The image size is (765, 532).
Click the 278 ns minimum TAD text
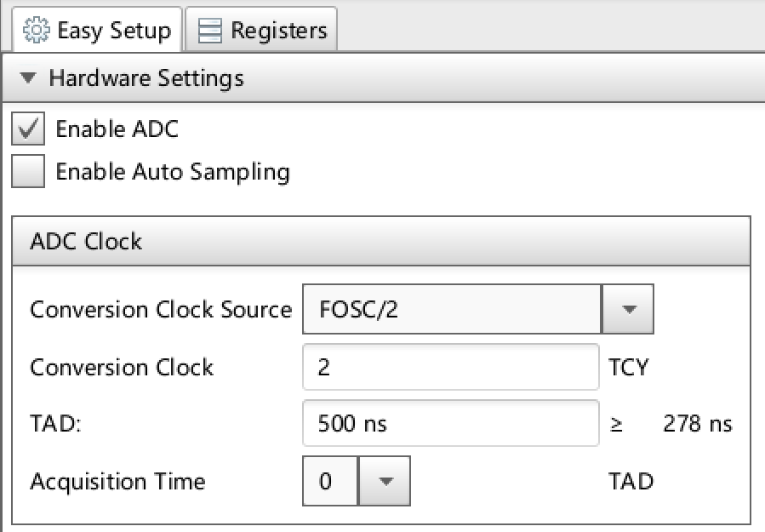[x=698, y=424]
